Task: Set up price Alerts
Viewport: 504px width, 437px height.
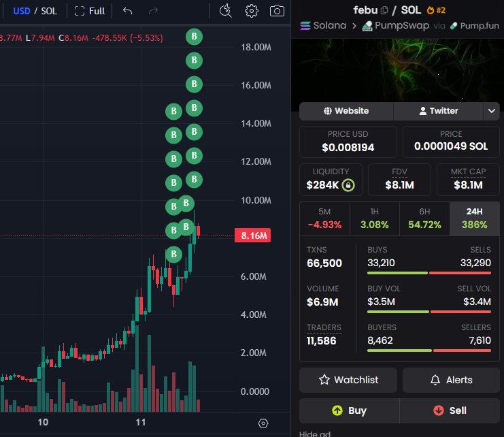Action: point(451,380)
